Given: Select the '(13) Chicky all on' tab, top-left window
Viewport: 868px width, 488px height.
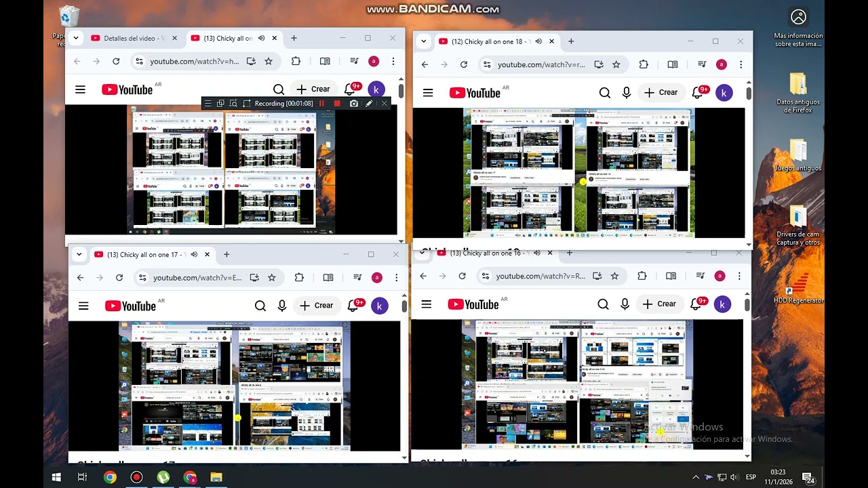Looking at the screenshot, I should [235, 39].
